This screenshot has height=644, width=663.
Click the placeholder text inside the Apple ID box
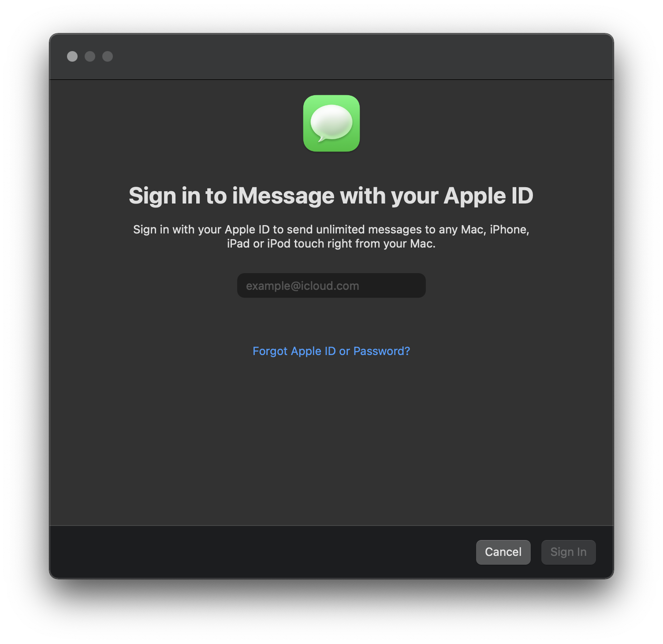(x=302, y=286)
